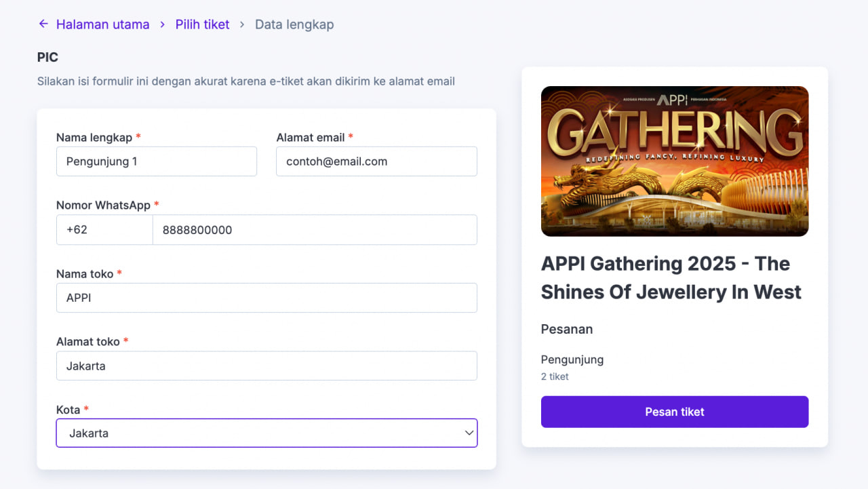
Task: Submit the order with Pesan tiket button
Action: pyautogui.click(x=675, y=412)
